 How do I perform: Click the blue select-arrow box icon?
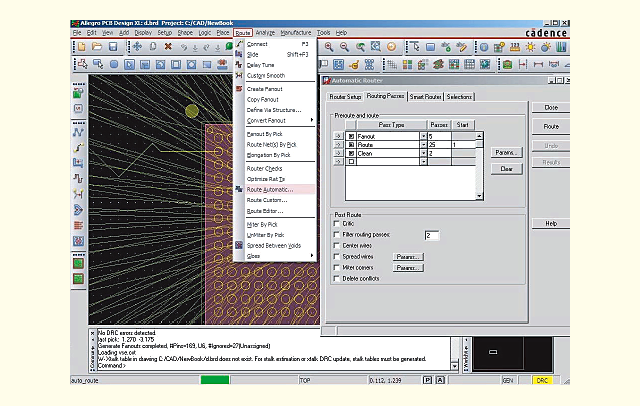(x=129, y=64)
